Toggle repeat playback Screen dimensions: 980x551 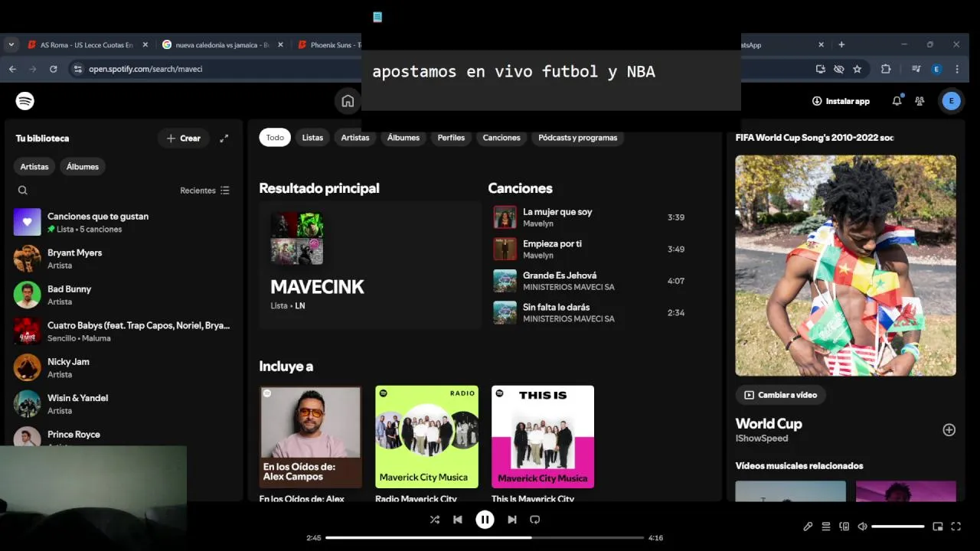pos(535,520)
